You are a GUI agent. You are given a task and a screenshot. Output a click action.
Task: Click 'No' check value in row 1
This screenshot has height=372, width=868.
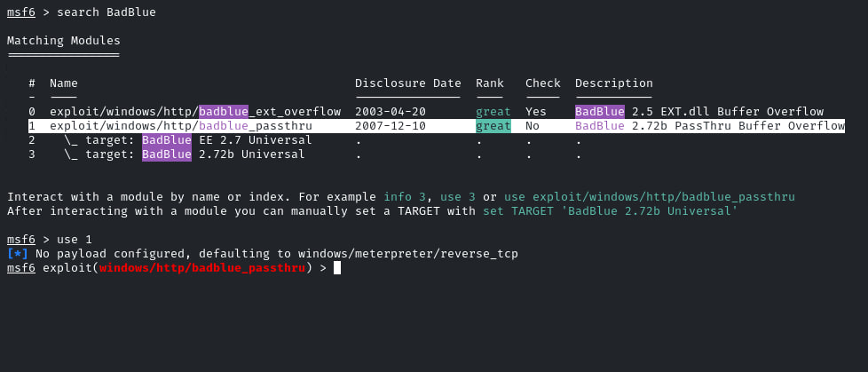click(x=533, y=126)
